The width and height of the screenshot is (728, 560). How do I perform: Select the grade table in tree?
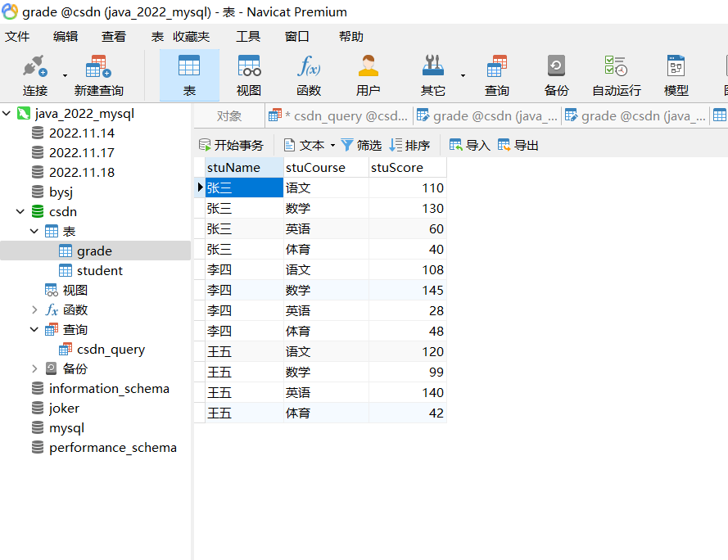click(x=95, y=251)
